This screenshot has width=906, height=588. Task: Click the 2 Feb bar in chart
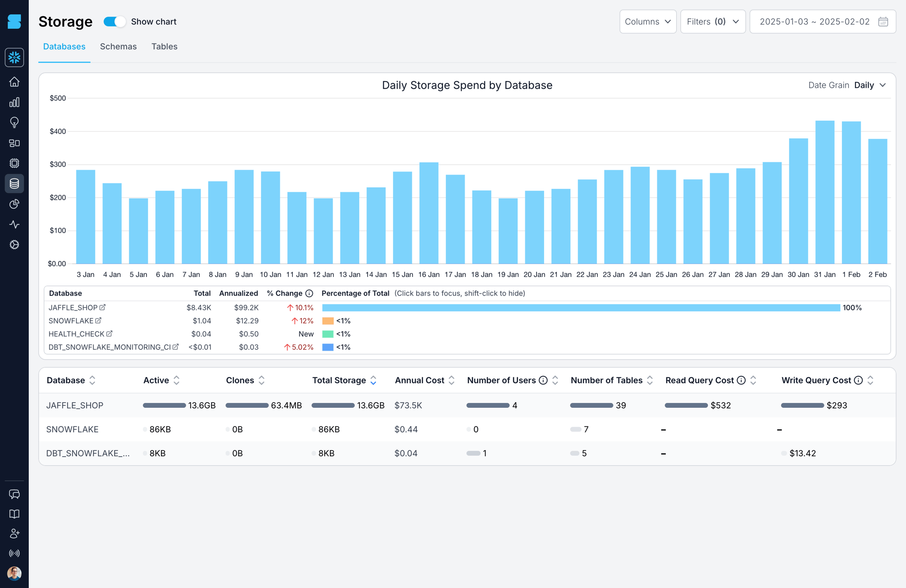point(878,201)
